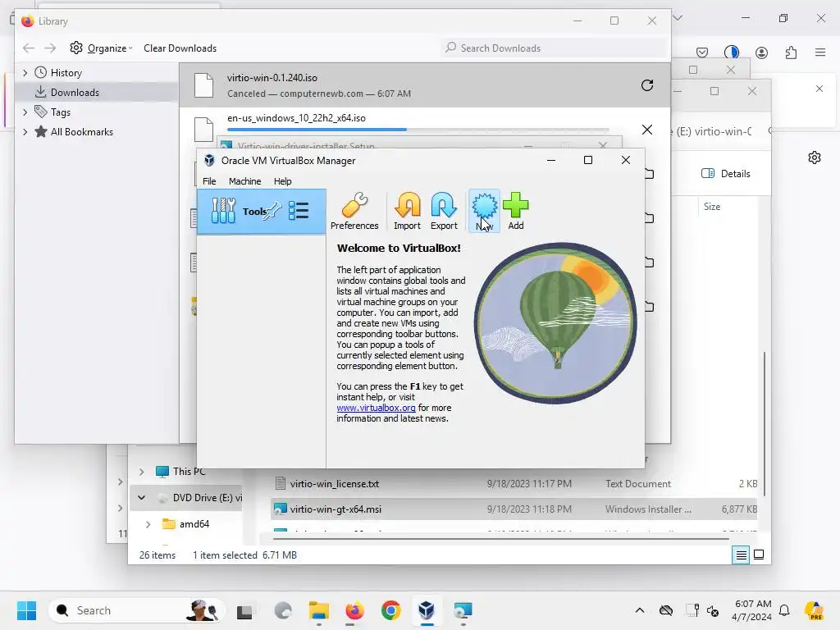
Task: Click the Edge icon in taskbar
Action: (x=282, y=610)
